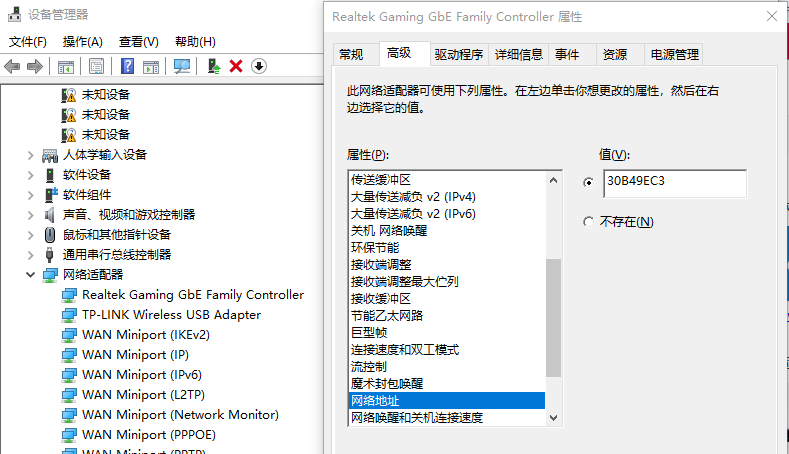Select the 值(V) radio button

pyautogui.click(x=588, y=182)
